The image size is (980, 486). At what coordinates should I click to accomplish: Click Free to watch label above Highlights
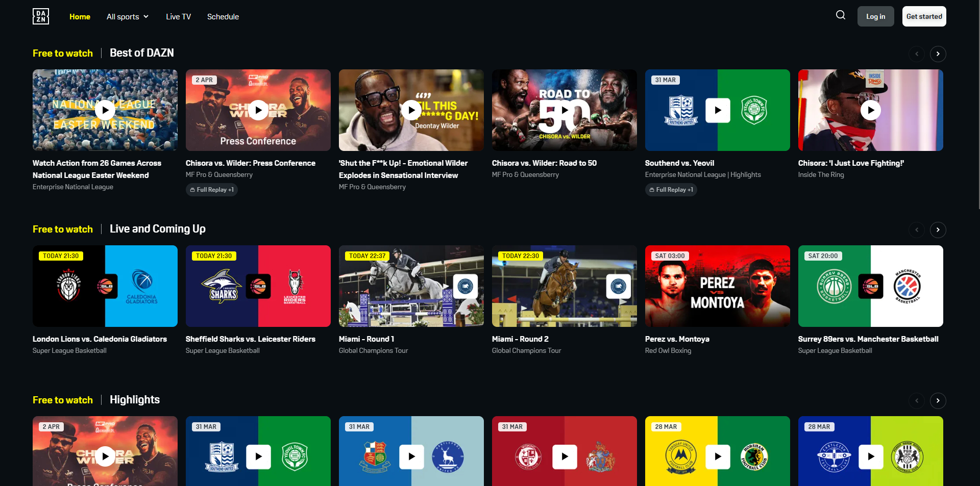[x=63, y=400]
